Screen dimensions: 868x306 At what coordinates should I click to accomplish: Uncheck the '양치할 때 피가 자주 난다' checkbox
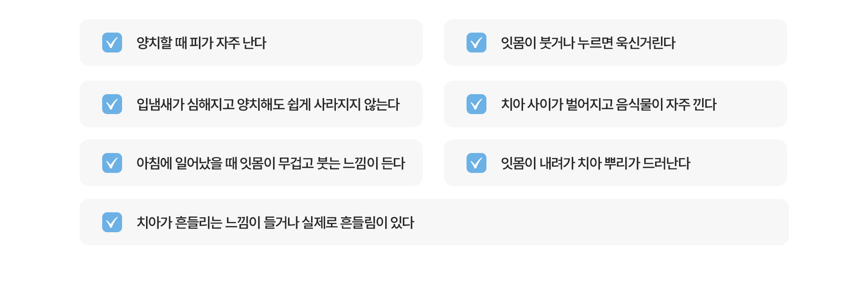pyautogui.click(x=112, y=43)
